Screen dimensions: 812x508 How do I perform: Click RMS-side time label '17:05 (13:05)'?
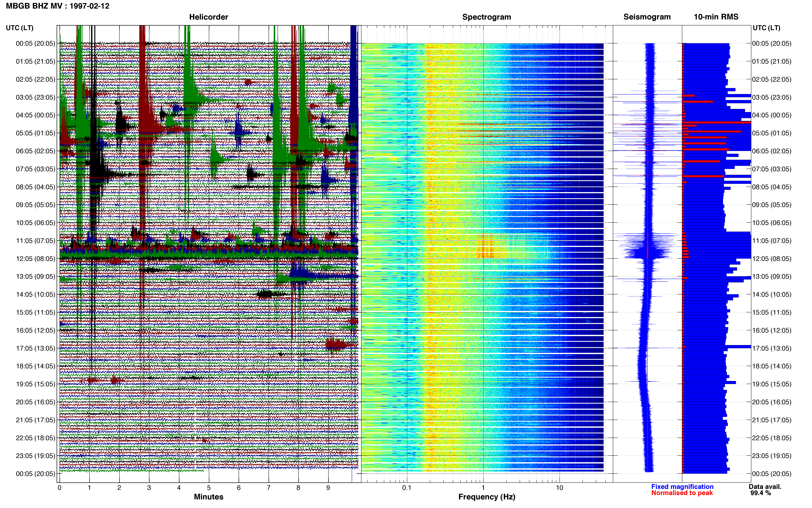point(772,348)
